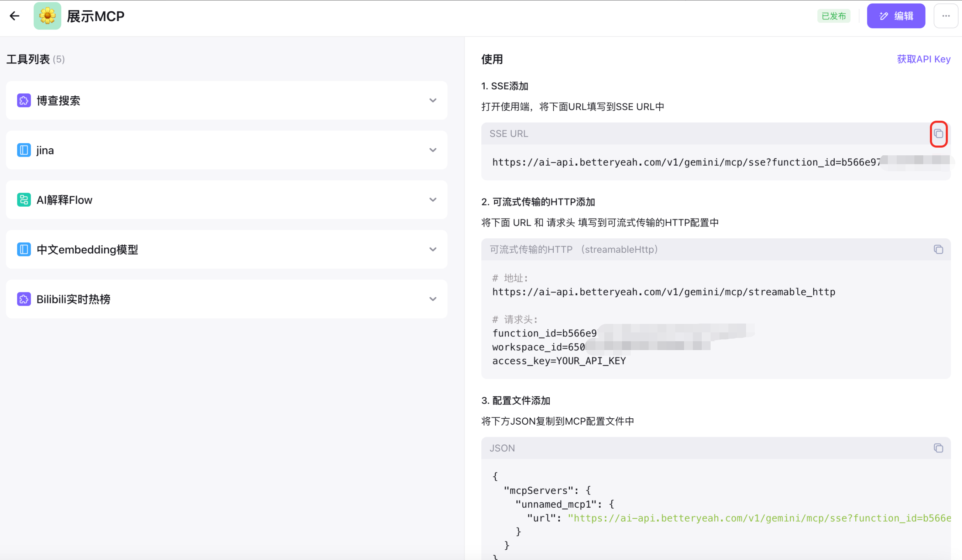Copy the JSON config block
The image size is (962, 560).
pos(938,448)
